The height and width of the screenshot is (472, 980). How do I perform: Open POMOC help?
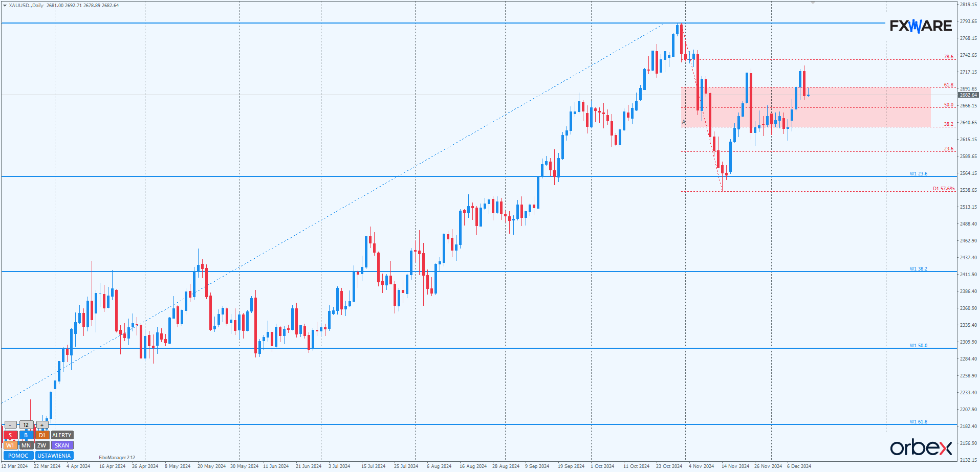[18, 456]
